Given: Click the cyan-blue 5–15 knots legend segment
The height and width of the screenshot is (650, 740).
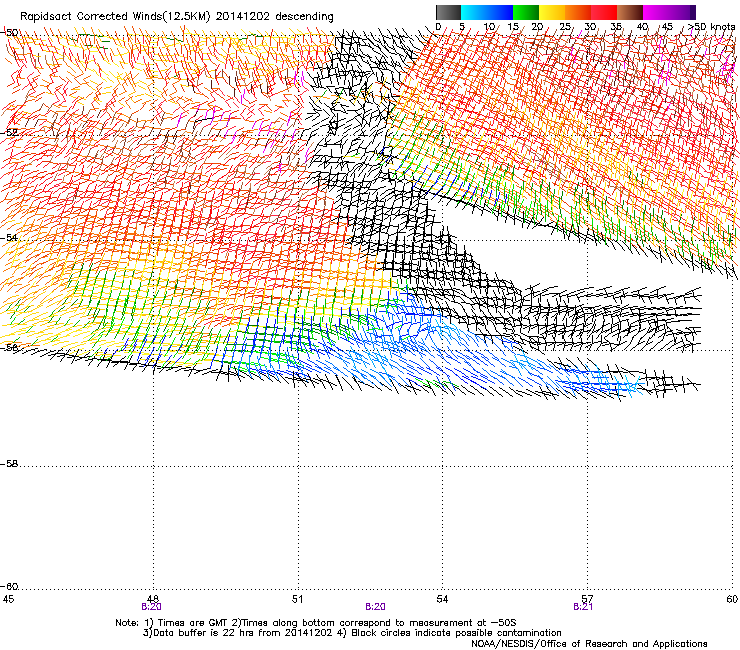Looking at the screenshot, I should pyautogui.click(x=487, y=12).
